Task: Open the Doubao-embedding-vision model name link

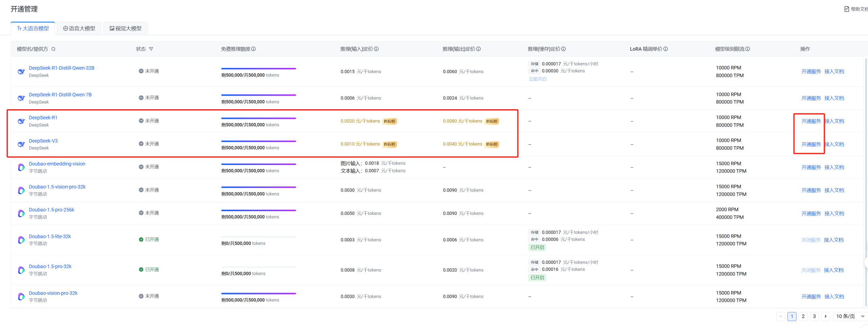Action: [57, 164]
